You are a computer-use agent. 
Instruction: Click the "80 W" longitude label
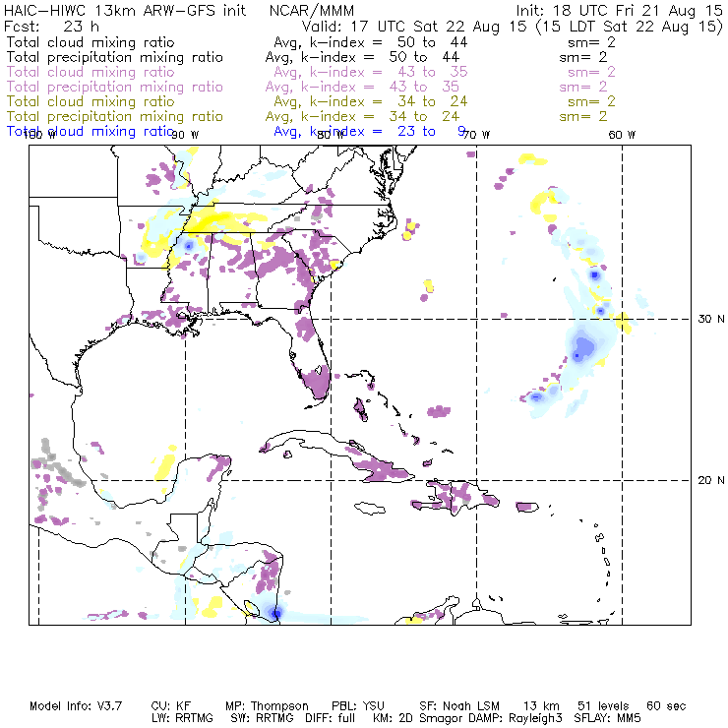pyautogui.click(x=331, y=135)
